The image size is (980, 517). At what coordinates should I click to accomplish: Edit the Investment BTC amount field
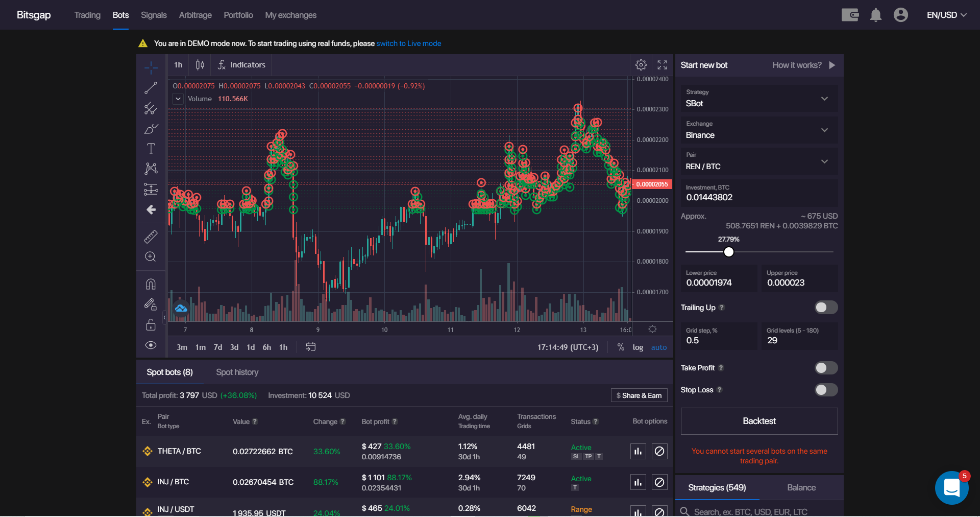759,193
